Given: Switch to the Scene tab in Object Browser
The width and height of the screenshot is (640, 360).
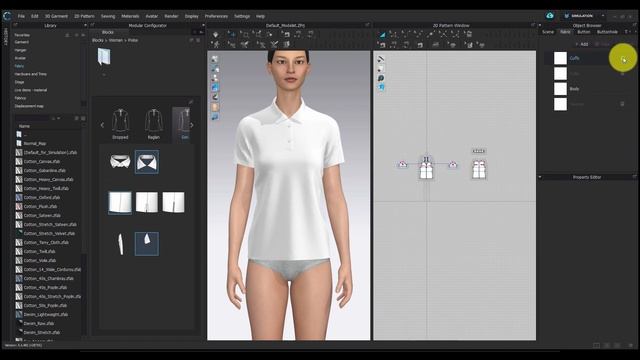Looking at the screenshot, I should (x=548, y=32).
